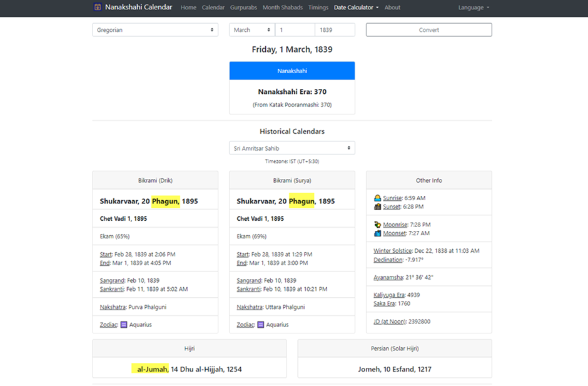This screenshot has height=386, width=588.
Task: Click the Winter Solstice link
Action: pos(392,251)
